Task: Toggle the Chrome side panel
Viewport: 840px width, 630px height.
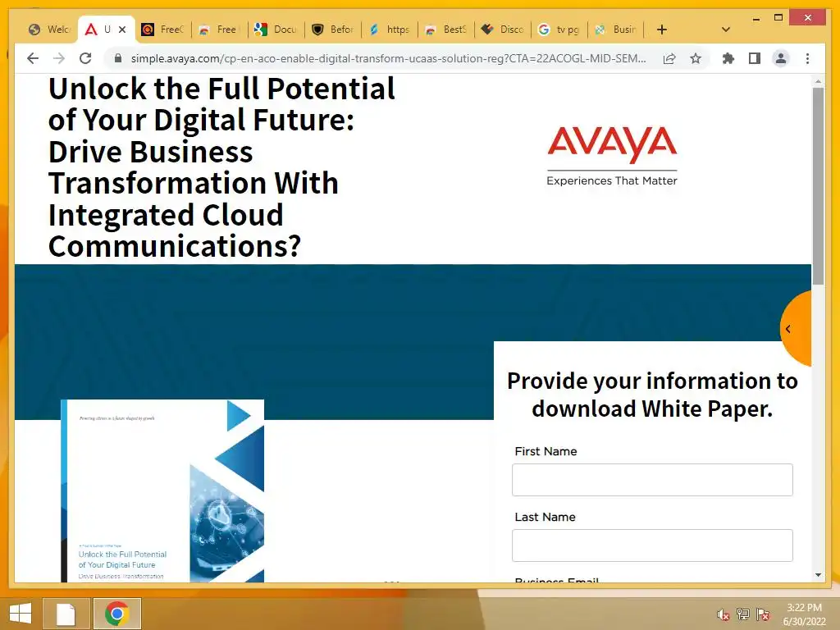Action: (x=755, y=58)
